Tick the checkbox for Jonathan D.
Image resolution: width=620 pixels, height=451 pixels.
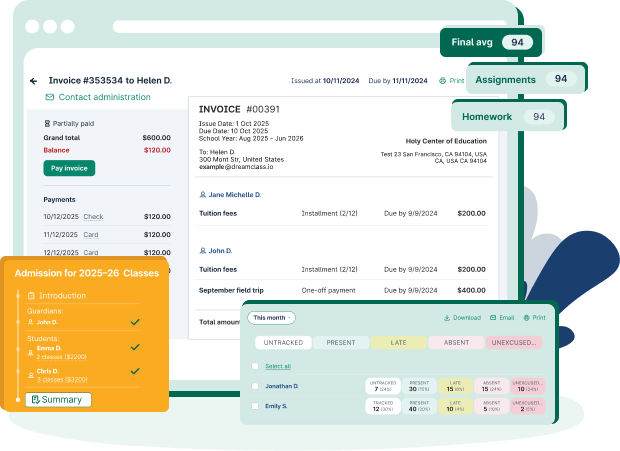tap(255, 386)
